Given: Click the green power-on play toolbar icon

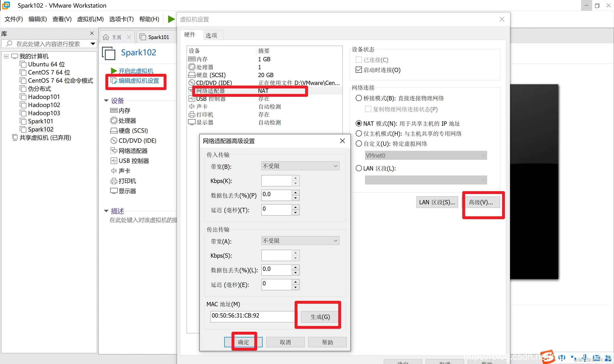Looking at the screenshot, I should point(171,19).
